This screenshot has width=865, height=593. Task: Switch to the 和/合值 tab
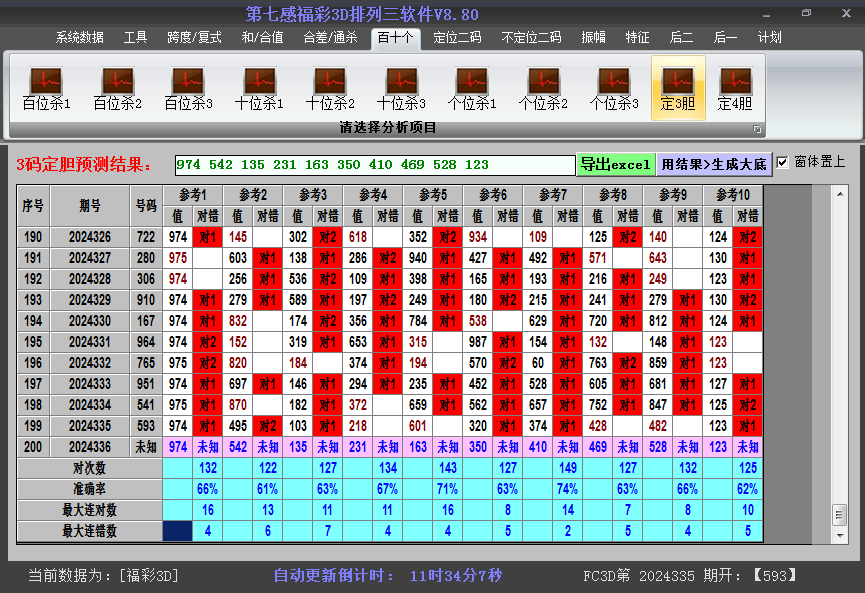tap(262, 38)
